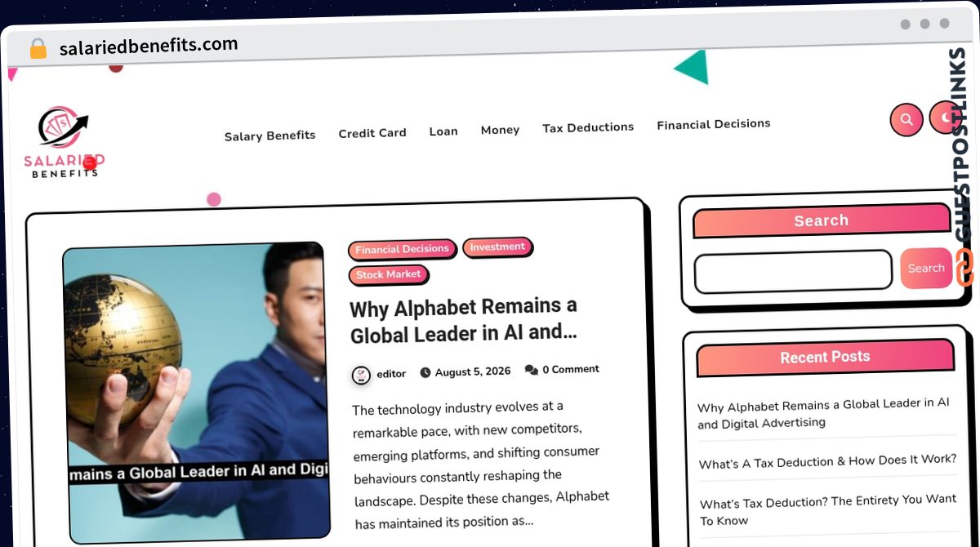980x547 pixels.
Task: Open the Credit Card menu item
Action: [372, 133]
